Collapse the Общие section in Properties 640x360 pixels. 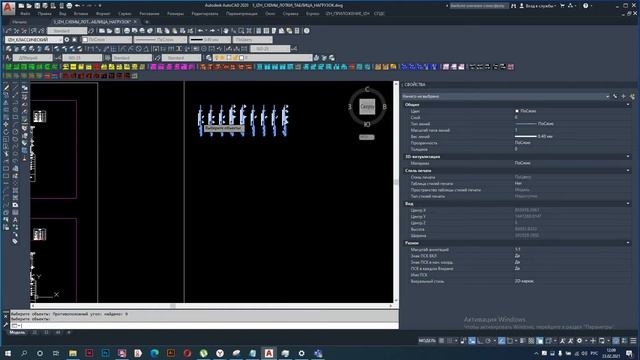tap(628, 104)
